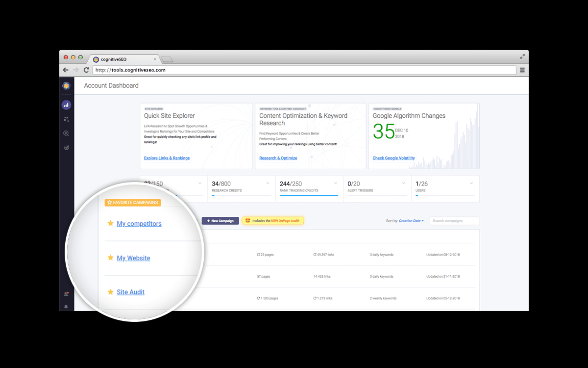
Task: Reload the page with the refresh icon
Action: coord(86,70)
